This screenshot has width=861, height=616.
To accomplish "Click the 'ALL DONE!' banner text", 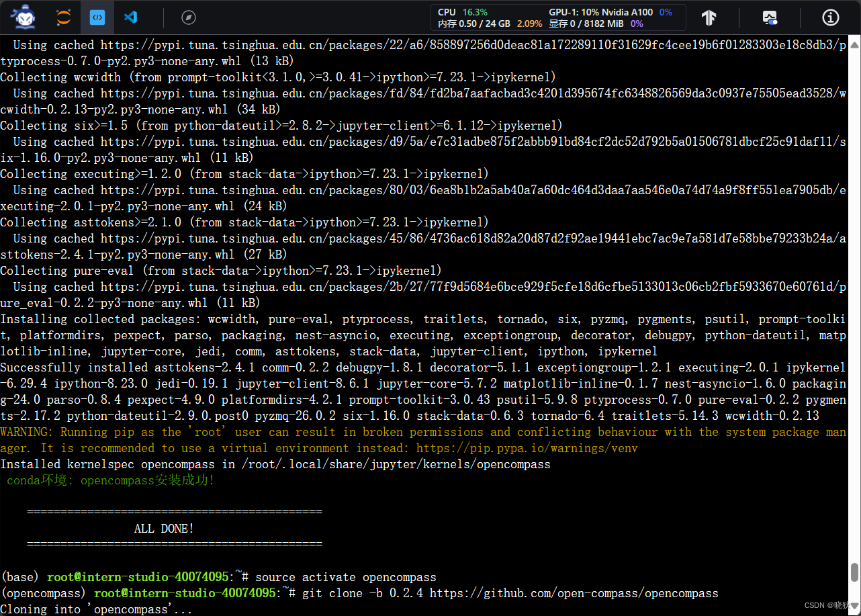I will pyautogui.click(x=163, y=528).
